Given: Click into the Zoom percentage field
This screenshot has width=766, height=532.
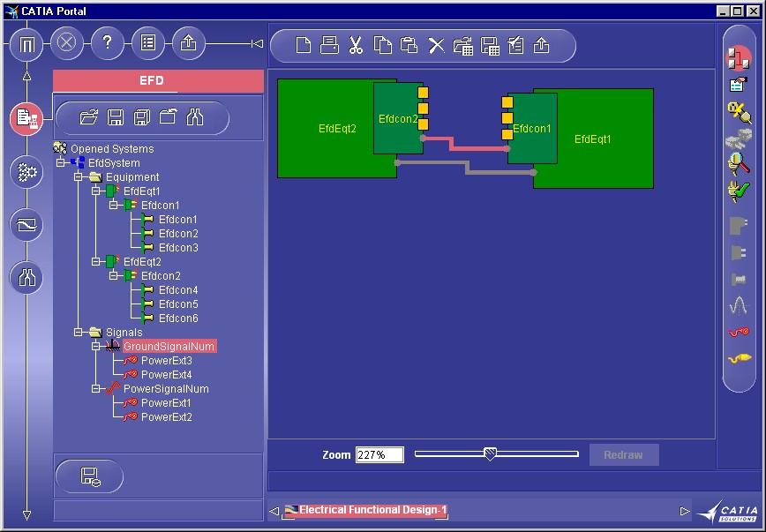Looking at the screenshot, I should [379, 455].
